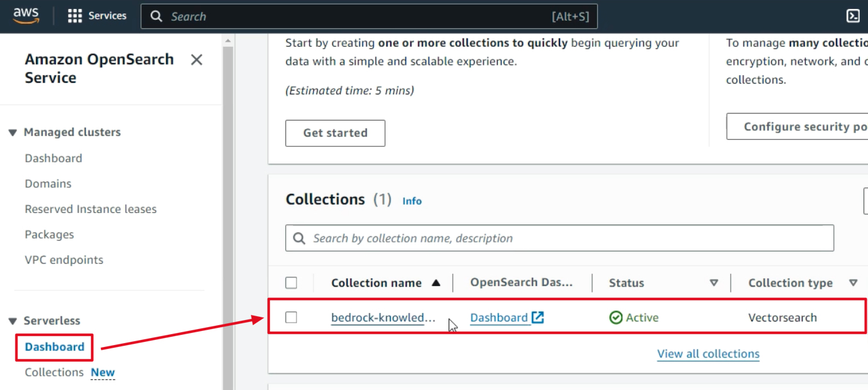
Task: Follow the View all collections link
Action: tap(708, 354)
